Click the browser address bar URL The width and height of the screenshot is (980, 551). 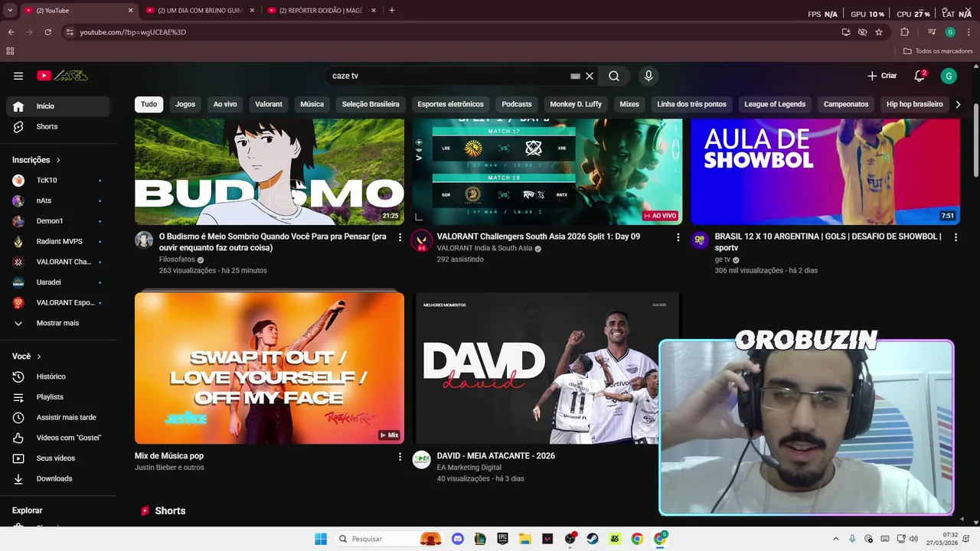coord(133,32)
